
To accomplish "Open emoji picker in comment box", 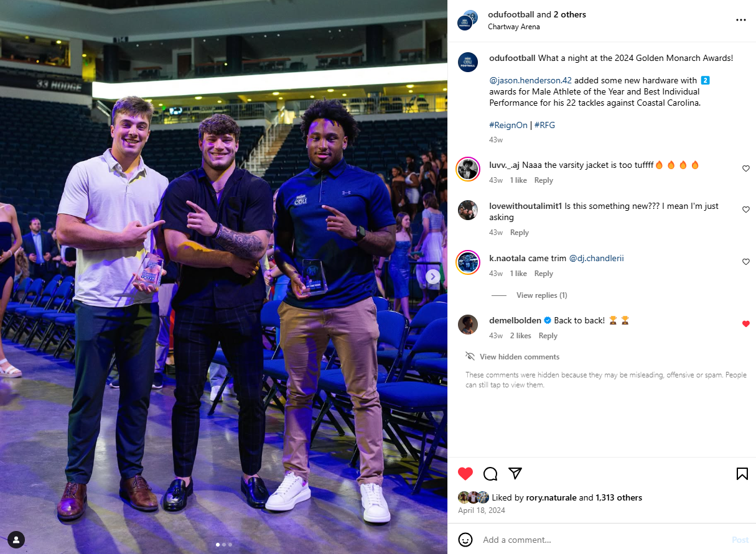I will coord(465,539).
